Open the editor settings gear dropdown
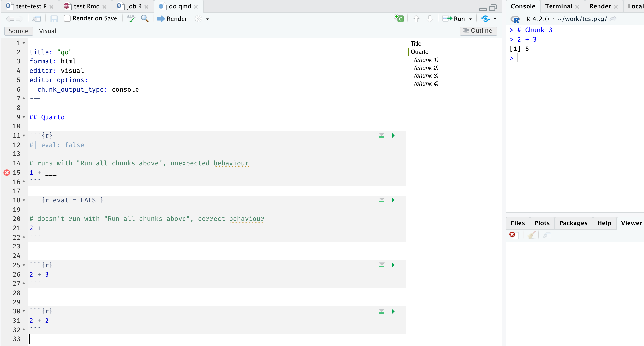The image size is (644, 346). tap(208, 19)
